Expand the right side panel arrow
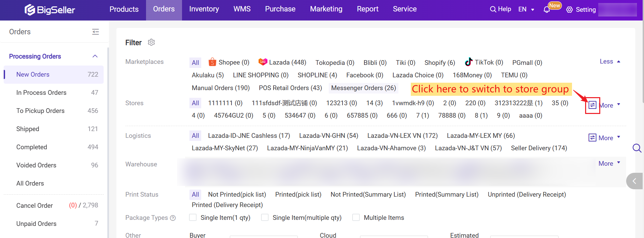 [635, 181]
